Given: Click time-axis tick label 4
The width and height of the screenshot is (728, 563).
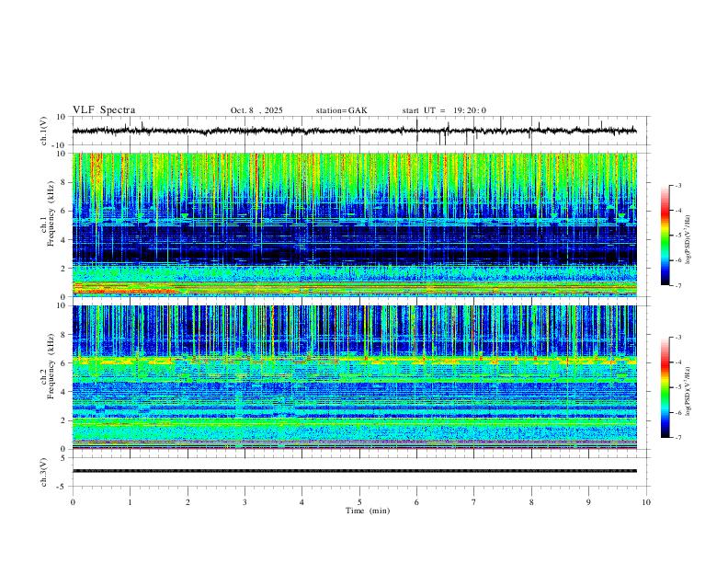Looking at the screenshot, I should click(x=302, y=502).
